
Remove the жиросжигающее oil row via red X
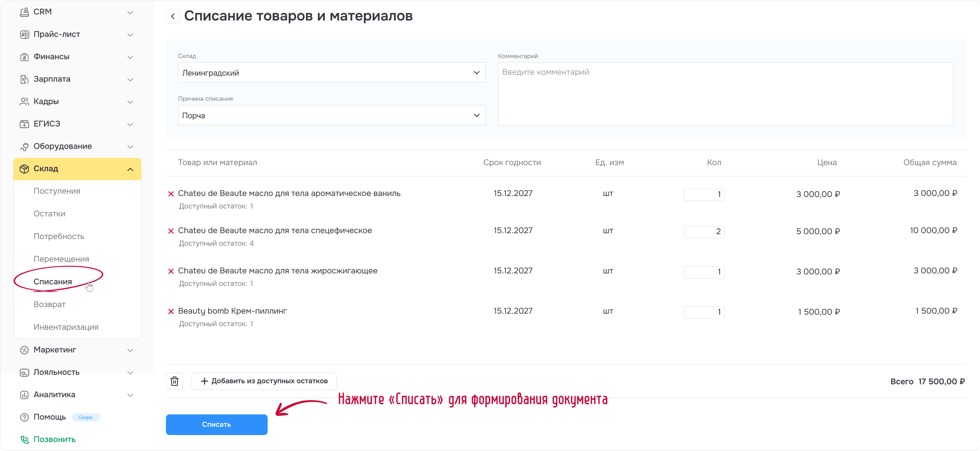[x=171, y=271]
